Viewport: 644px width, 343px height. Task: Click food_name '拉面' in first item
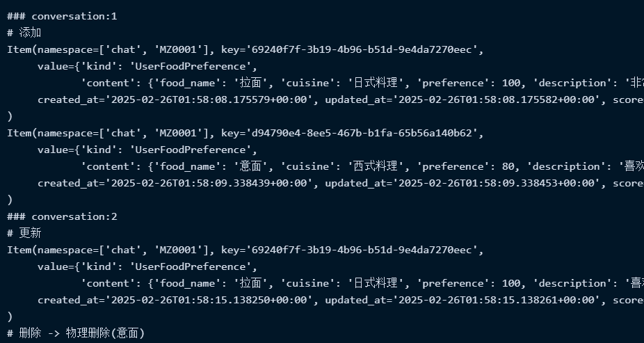(x=250, y=83)
